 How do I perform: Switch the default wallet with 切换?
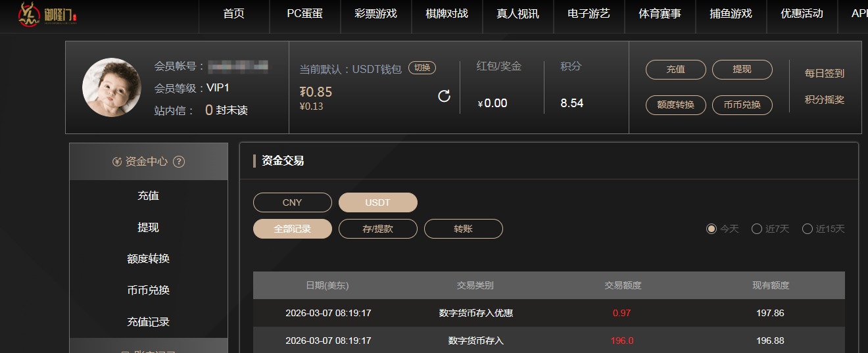(422, 68)
